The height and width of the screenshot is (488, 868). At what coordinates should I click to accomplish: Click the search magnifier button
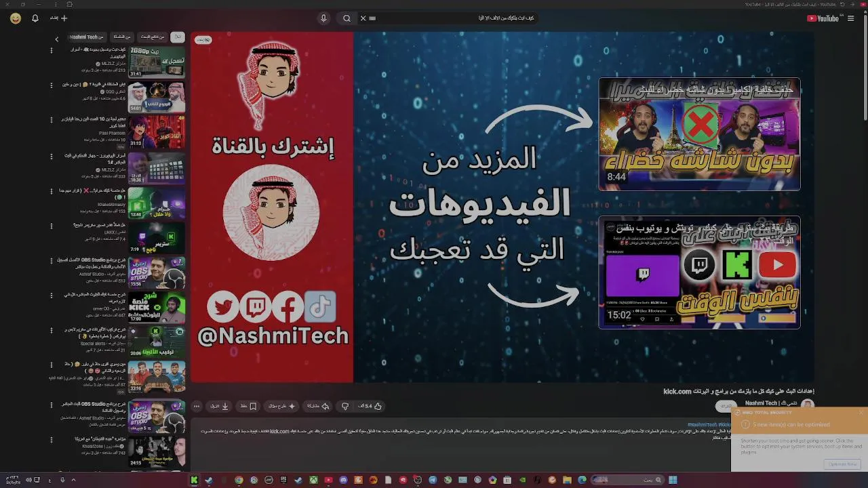(x=347, y=18)
